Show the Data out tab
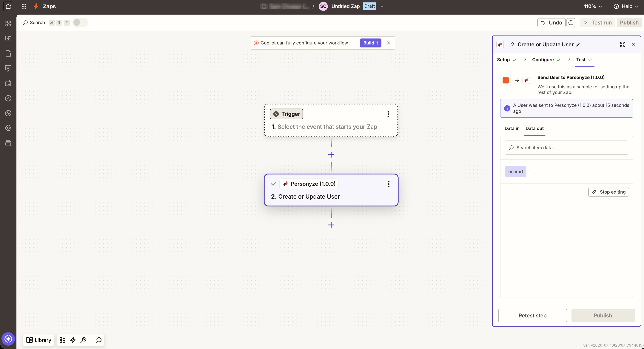The image size is (644, 349). 534,129
